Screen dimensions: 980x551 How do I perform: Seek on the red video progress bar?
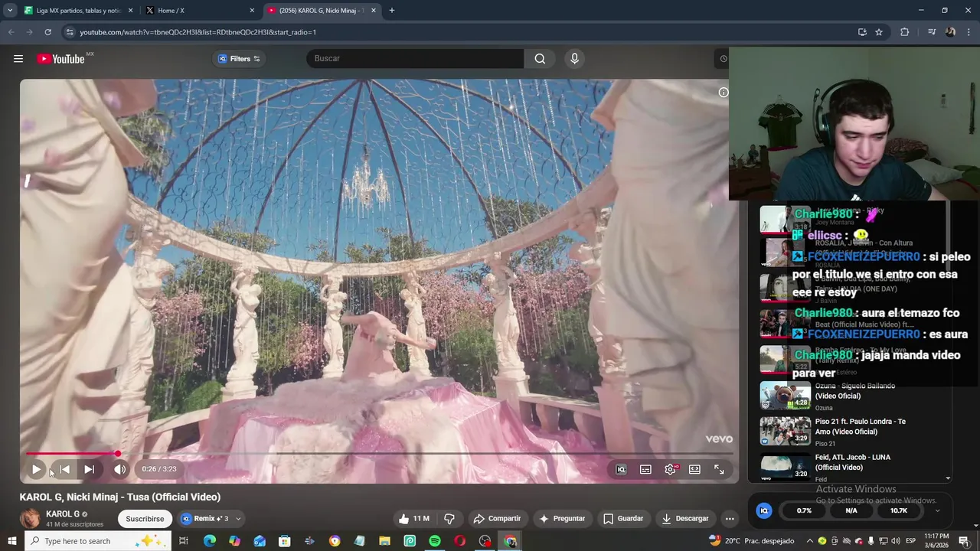(380, 454)
